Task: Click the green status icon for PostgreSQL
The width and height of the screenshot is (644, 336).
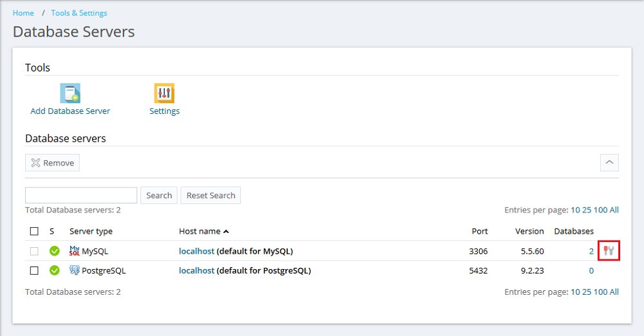Action: pos(55,270)
